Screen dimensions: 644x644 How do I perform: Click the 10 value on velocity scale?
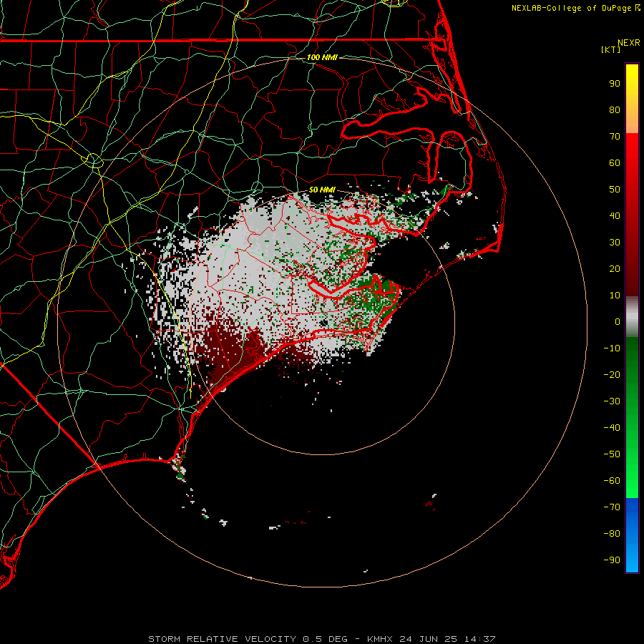pyautogui.click(x=615, y=296)
